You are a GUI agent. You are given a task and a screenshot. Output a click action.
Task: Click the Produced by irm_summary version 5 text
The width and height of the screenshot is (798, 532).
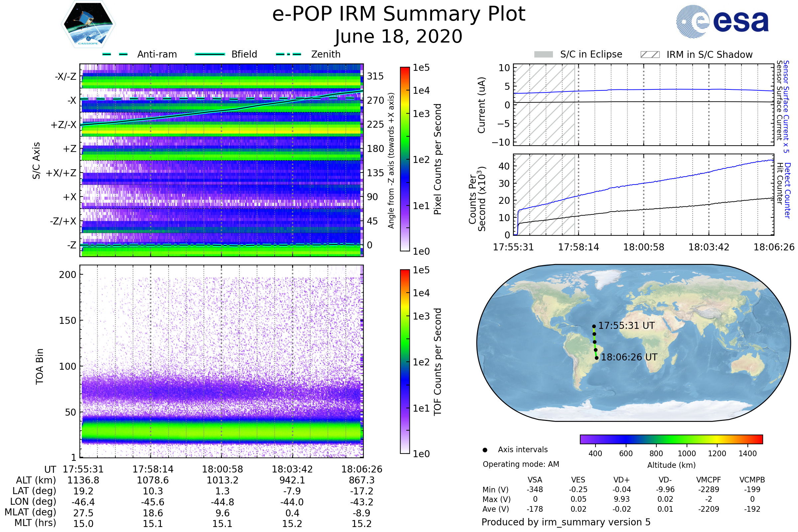pyautogui.click(x=566, y=522)
